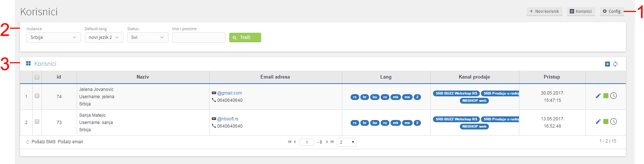Check the checkbox for user id 74
The height and width of the screenshot is (164, 644).
pyautogui.click(x=37, y=96)
